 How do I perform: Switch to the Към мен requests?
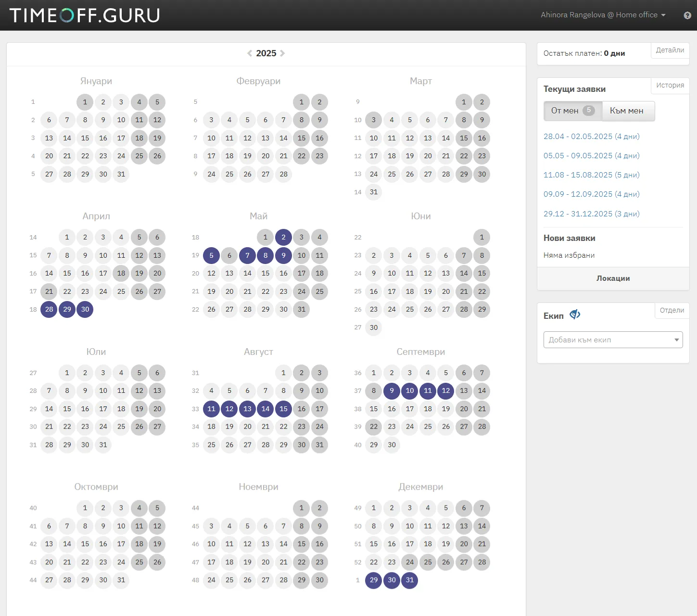pyautogui.click(x=628, y=111)
